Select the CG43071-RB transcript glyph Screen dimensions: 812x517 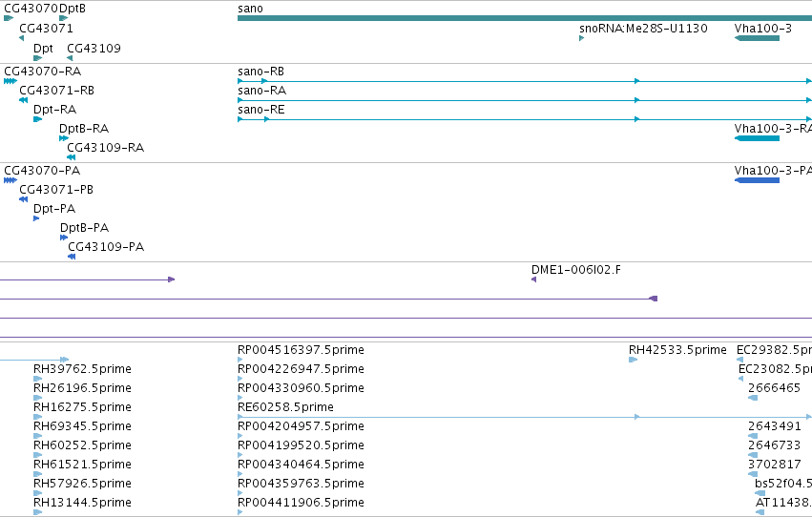click(23, 100)
